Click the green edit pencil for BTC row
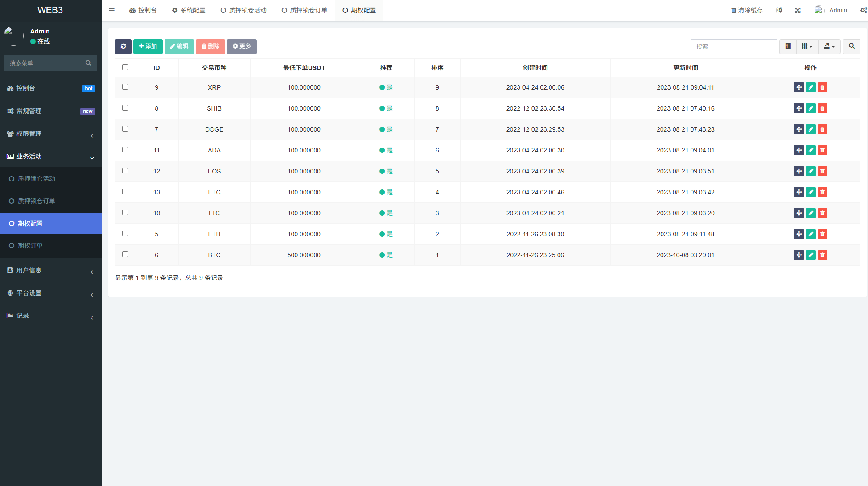This screenshot has height=486, width=868. pyautogui.click(x=810, y=255)
